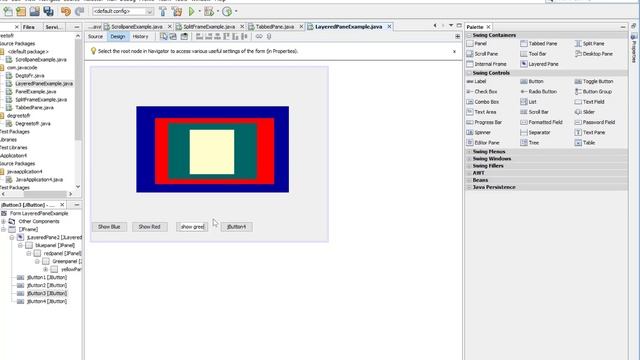Screen dimensions: 640x360
Task: Pick the Check Box palette component
Action: click(482, 92)
